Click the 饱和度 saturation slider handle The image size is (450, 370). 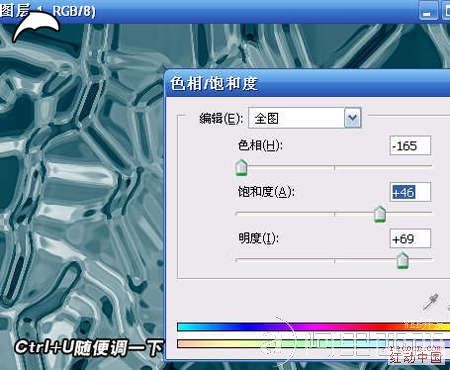coord(379,214)
